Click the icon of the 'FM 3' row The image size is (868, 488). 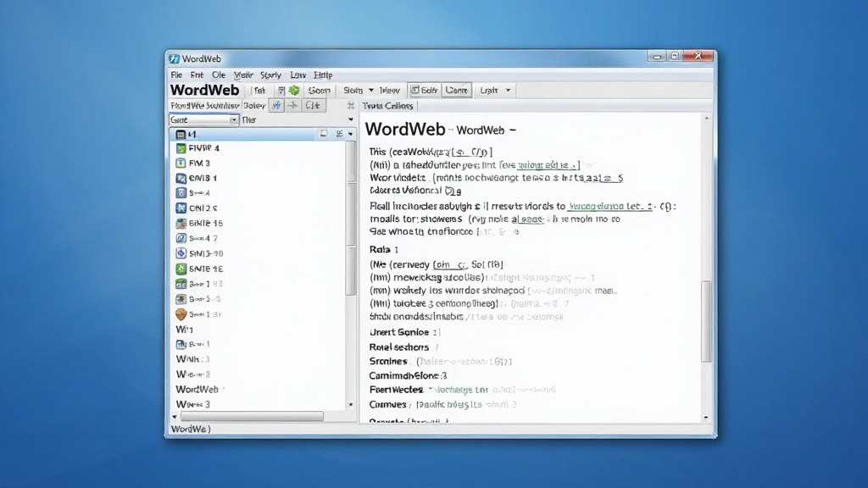click(181, 164)
